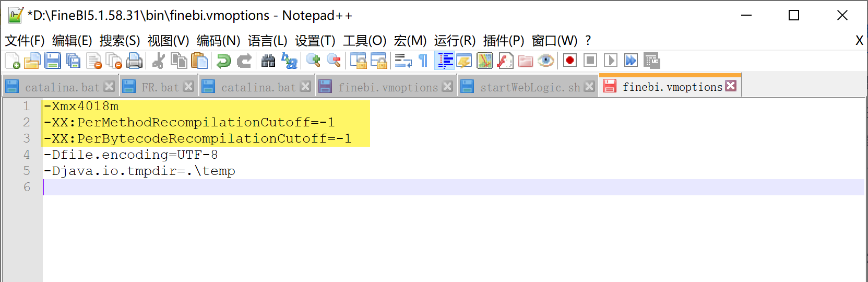Paste from clipboard icon

(199, 61)
